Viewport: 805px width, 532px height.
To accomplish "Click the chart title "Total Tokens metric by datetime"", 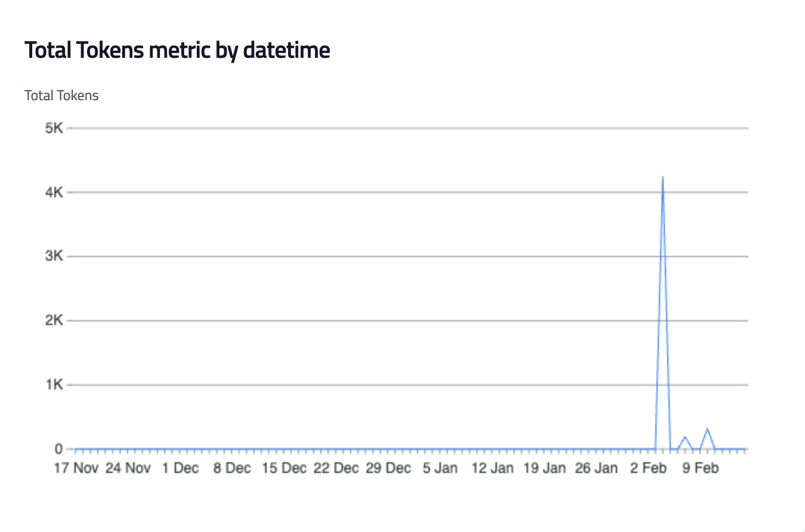I will click(x=177, y=51).
